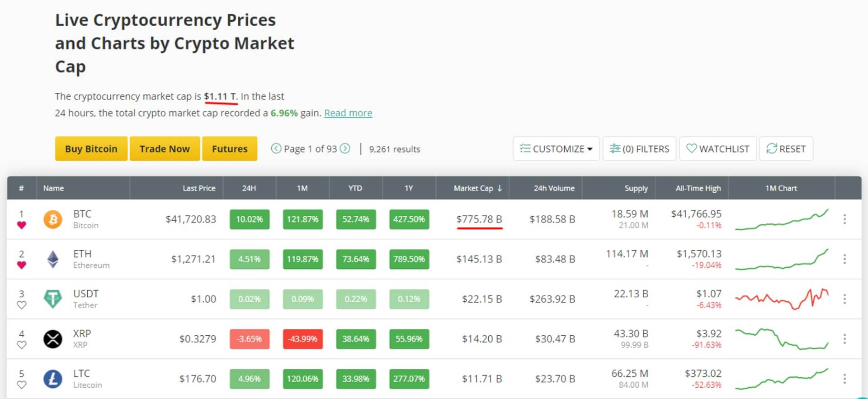Open the CUSTOMIZE dropdown
This screenshot has width=868, height=399.
tap(556, 148)
